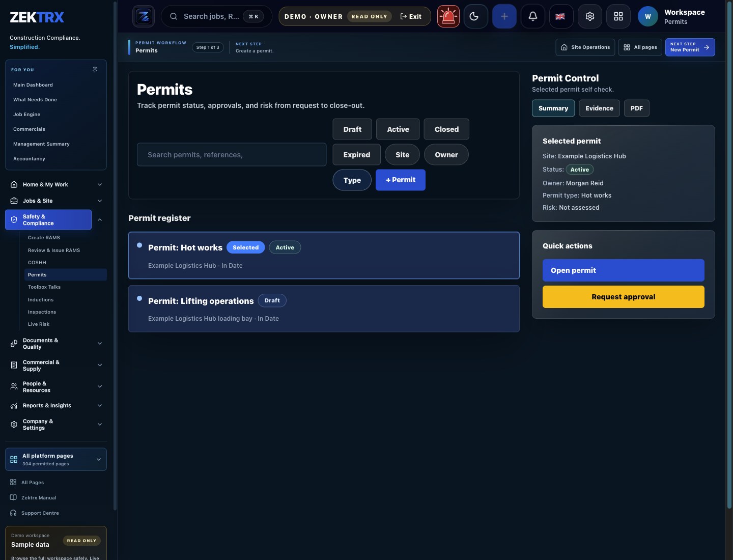Open Site Operations page button

pos(585,47)
